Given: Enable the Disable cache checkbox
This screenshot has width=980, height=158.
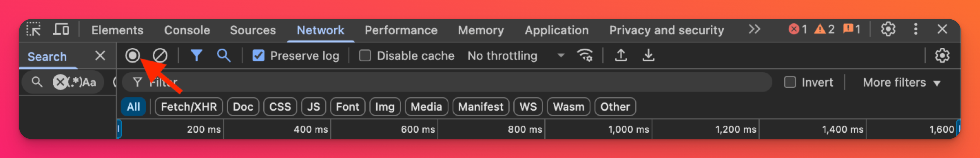Looking at the screenshot, I should pos(365,56).
